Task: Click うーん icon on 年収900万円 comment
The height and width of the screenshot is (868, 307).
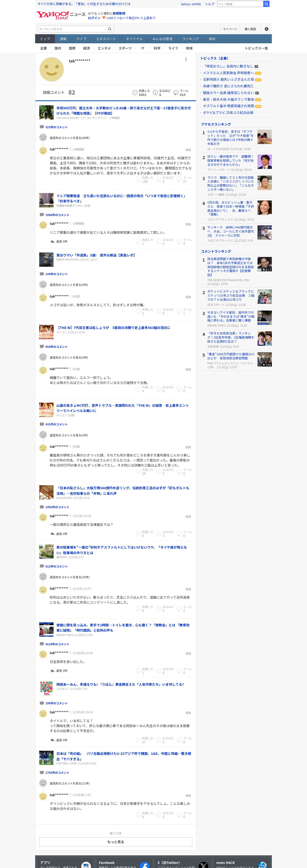Action: point(179,180)
